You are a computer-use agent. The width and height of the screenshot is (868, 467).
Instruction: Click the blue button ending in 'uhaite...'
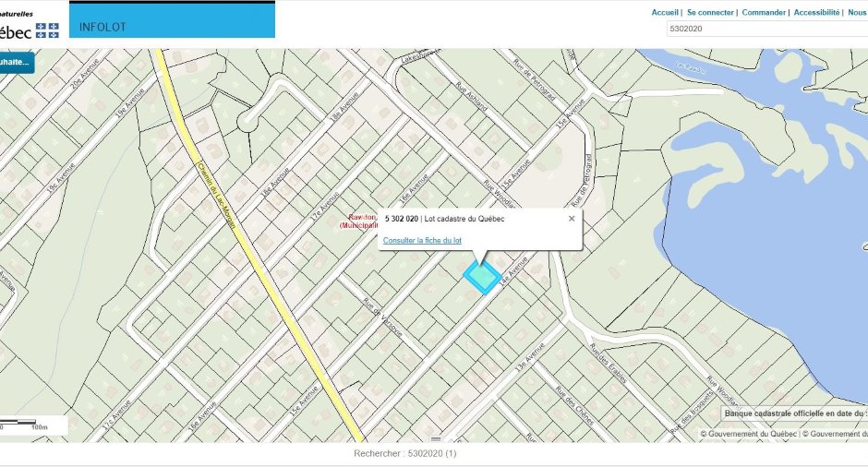pos(17,63)
